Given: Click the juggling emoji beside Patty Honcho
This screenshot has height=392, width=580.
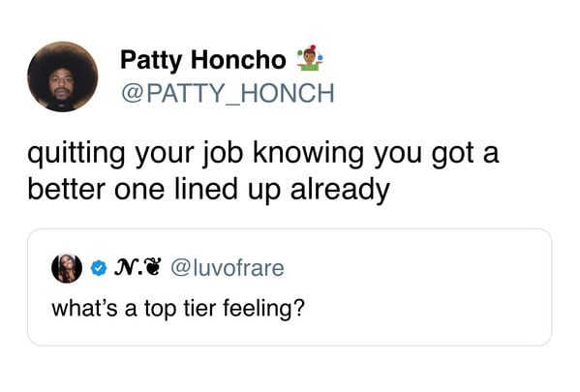Looking at the screenshot, I should 310,58.
